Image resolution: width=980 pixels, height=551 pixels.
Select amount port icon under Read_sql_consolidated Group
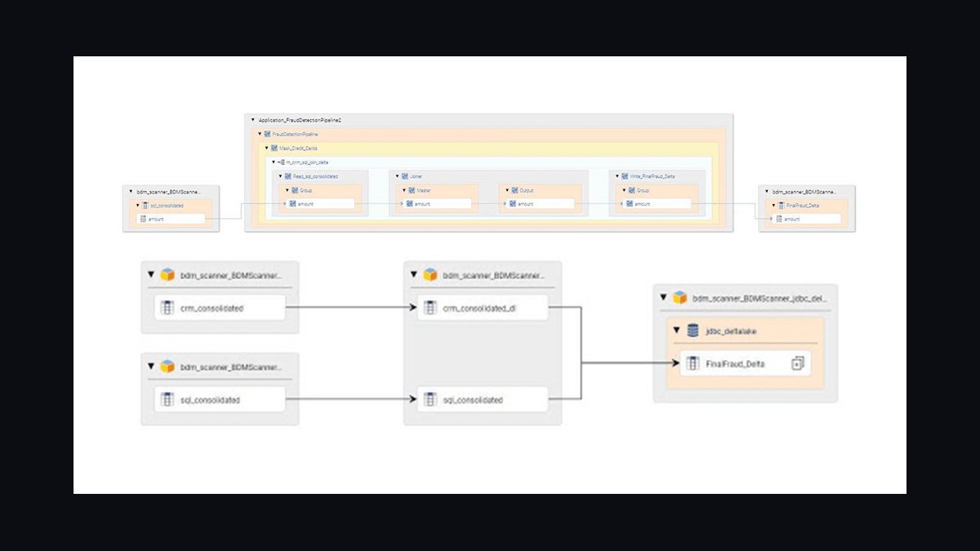click(x=292, y=203)
